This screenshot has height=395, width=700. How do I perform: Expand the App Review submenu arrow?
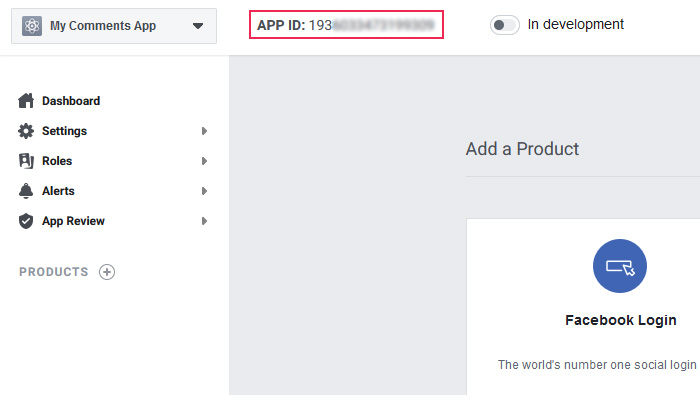204,221
